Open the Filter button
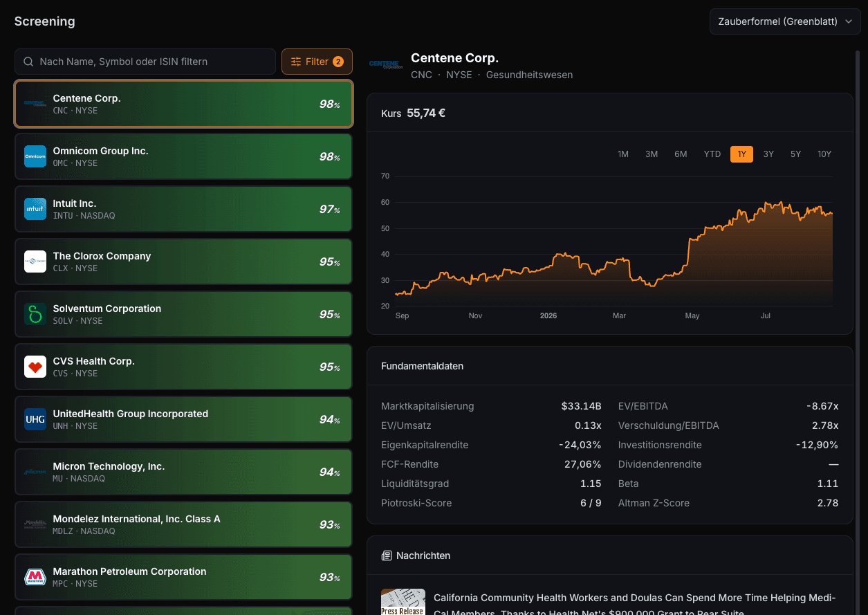The image size is (868, 615). [x=317, y=62]
